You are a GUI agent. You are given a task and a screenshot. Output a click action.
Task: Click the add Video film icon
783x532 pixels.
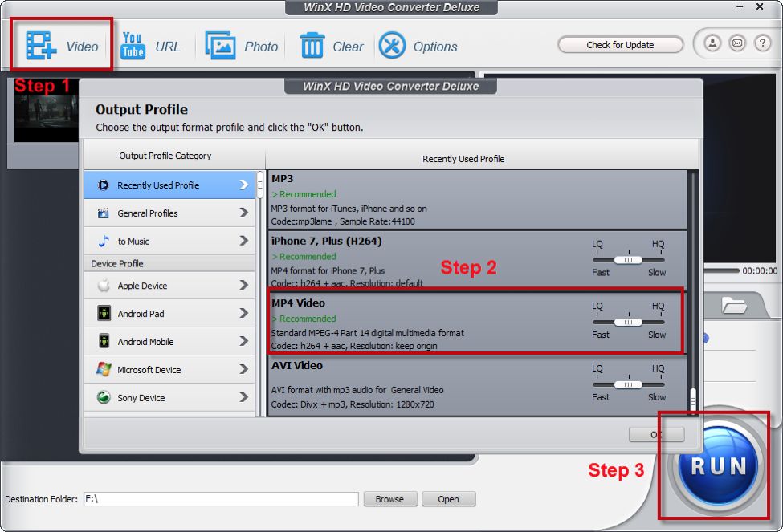click(x=40, y=46)
